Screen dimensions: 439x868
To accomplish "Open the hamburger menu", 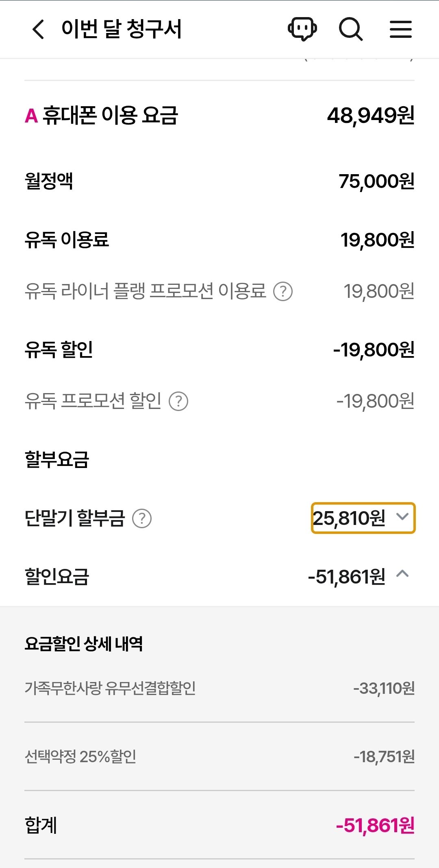I will coord(400,29).
